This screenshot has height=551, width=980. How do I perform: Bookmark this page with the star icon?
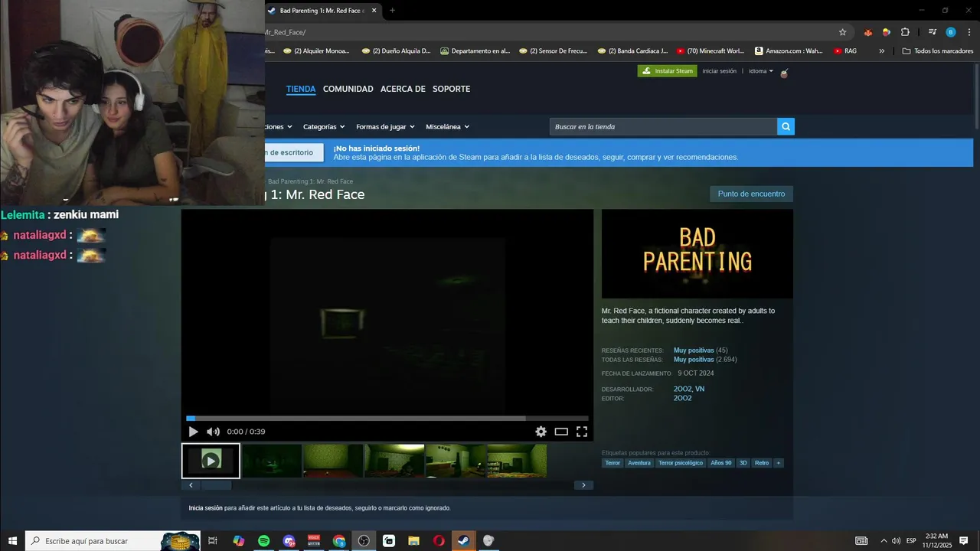pyautogui.click(x=843, y=32)
